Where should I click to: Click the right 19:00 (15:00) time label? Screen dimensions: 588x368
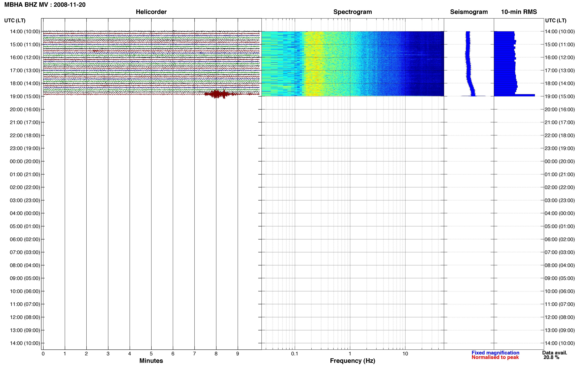(560, 96)
